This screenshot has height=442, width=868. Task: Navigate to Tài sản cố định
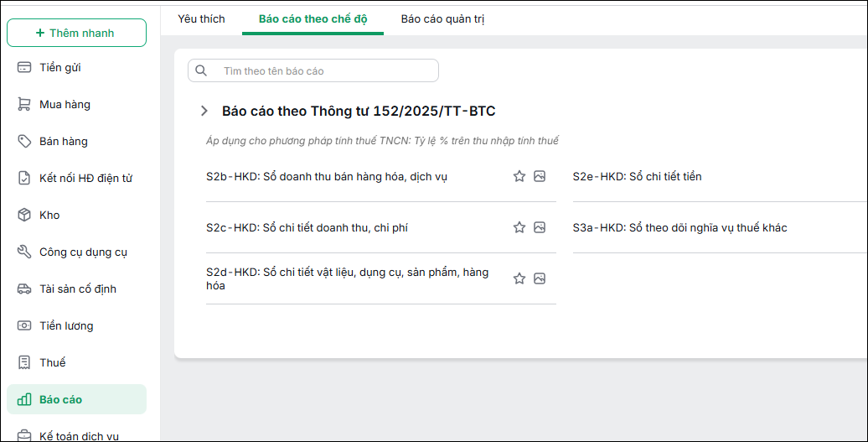pyautogui.click(x=76, y=289)
